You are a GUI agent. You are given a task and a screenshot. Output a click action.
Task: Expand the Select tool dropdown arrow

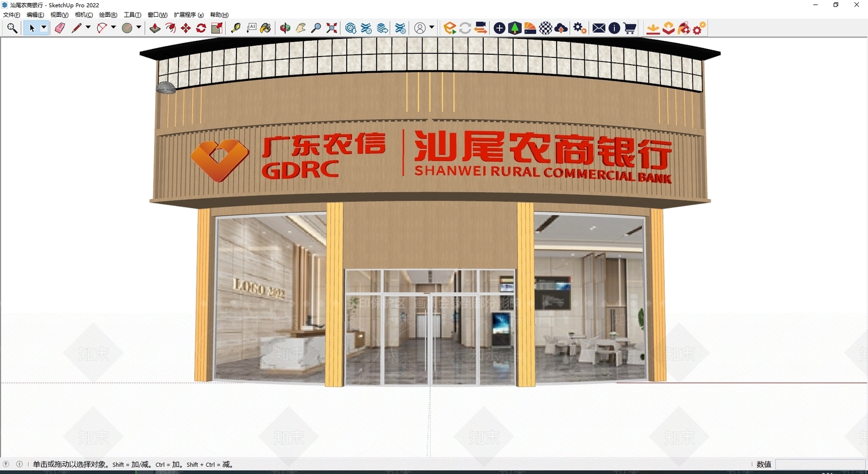(44, 28)
